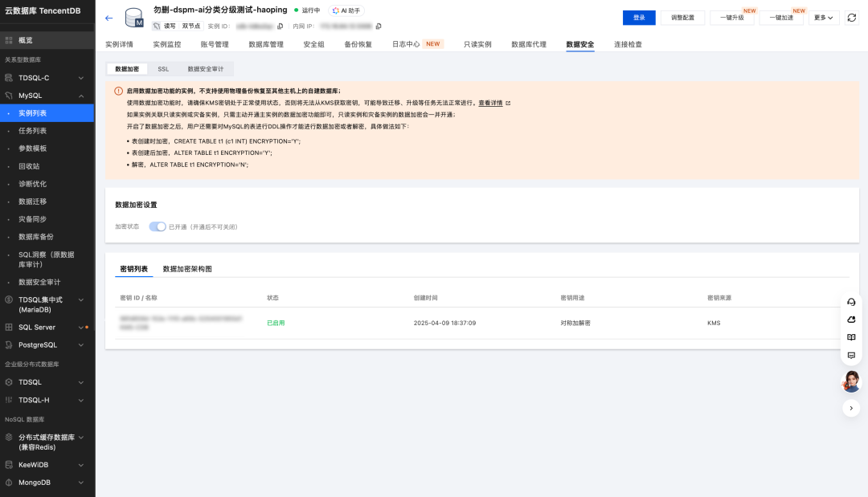Select the SSL sub-tab

tap(163, 69)
